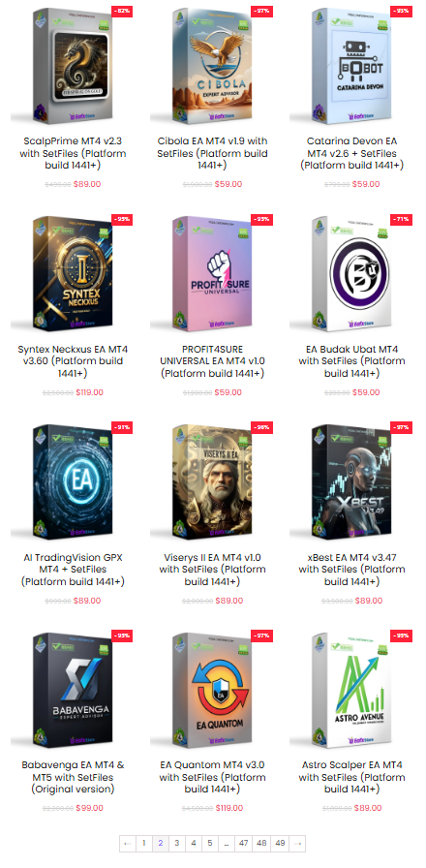
Task: Open the Catarina Devon robot box image
Action: (351, 65)
